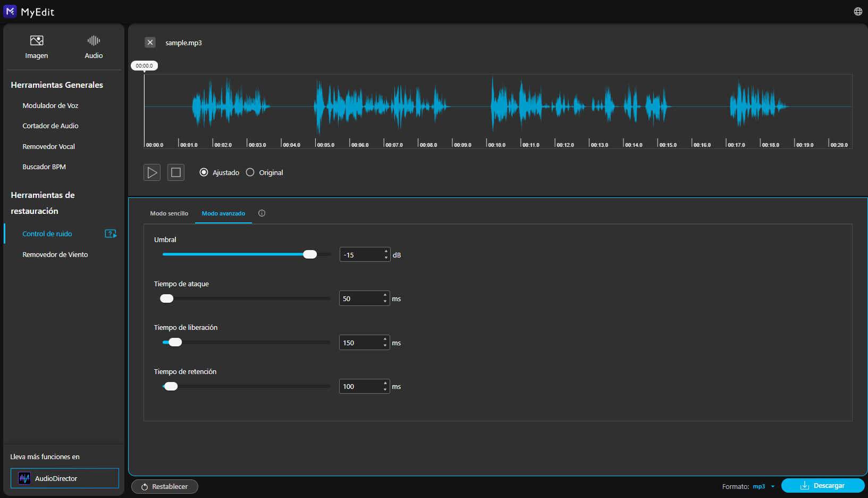
Task: Click the Umbral dB value stepper
Action: click(386, 255)
